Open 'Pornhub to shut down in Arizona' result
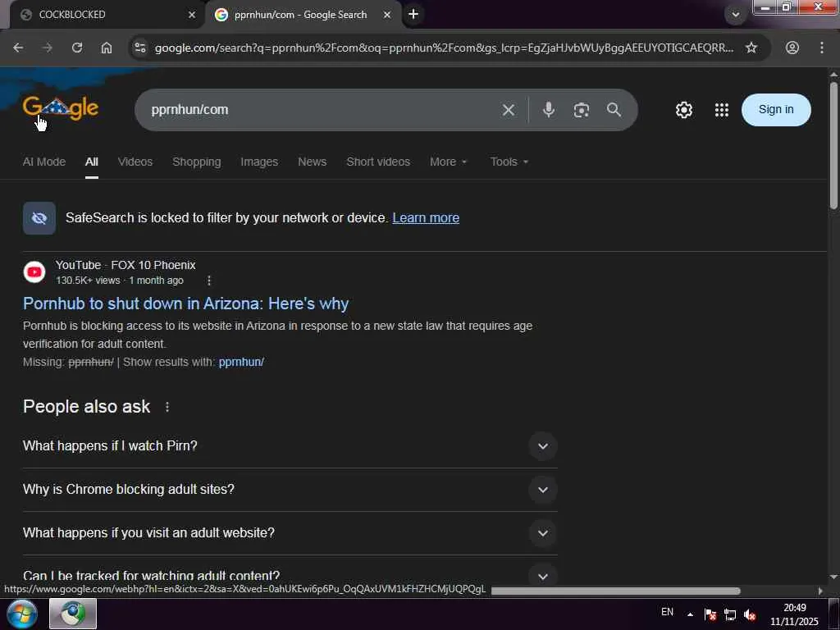The image size is (840, 630). [x=186, y=304]
